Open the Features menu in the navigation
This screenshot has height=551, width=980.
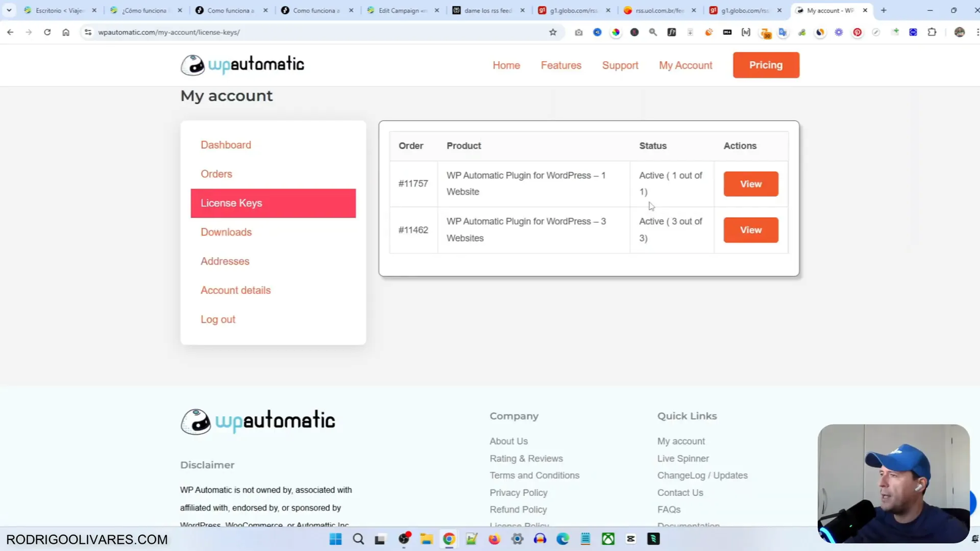click(560, 65)
